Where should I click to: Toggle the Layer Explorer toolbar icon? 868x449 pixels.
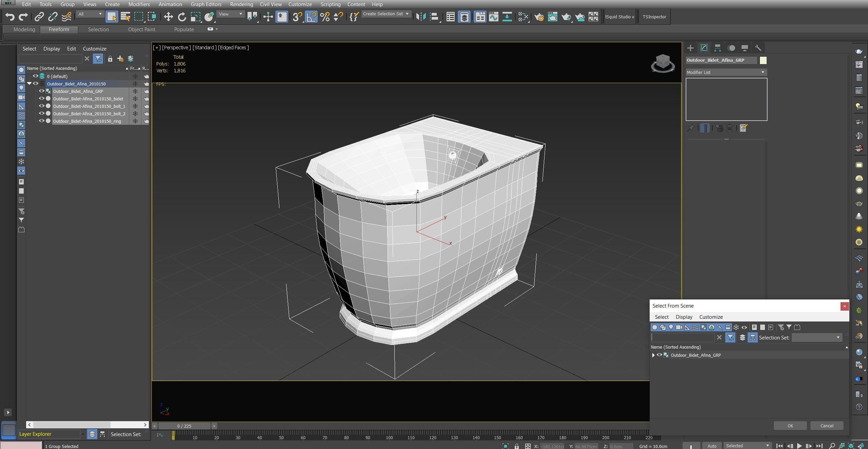(x=464, y=17)
